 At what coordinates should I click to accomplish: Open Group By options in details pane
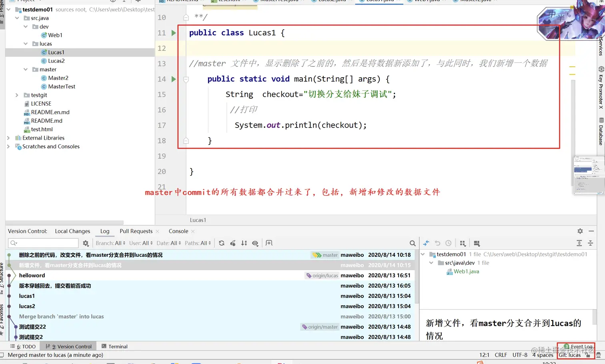463,243
